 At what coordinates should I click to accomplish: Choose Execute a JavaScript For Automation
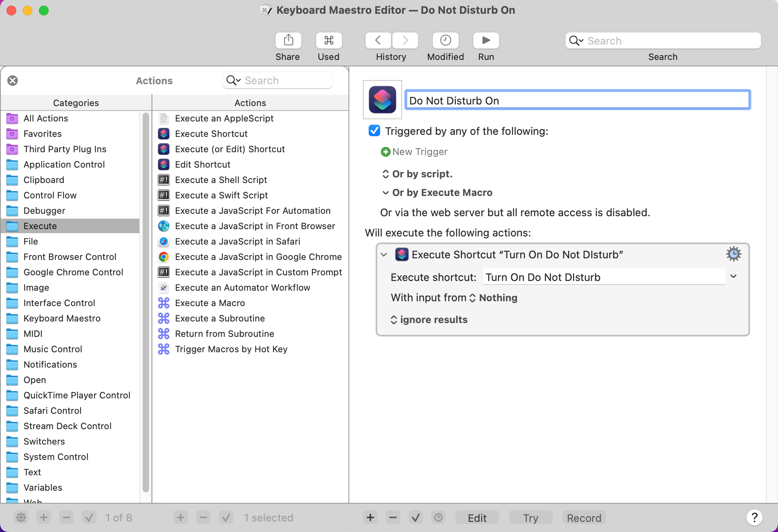tap(250, 211)
